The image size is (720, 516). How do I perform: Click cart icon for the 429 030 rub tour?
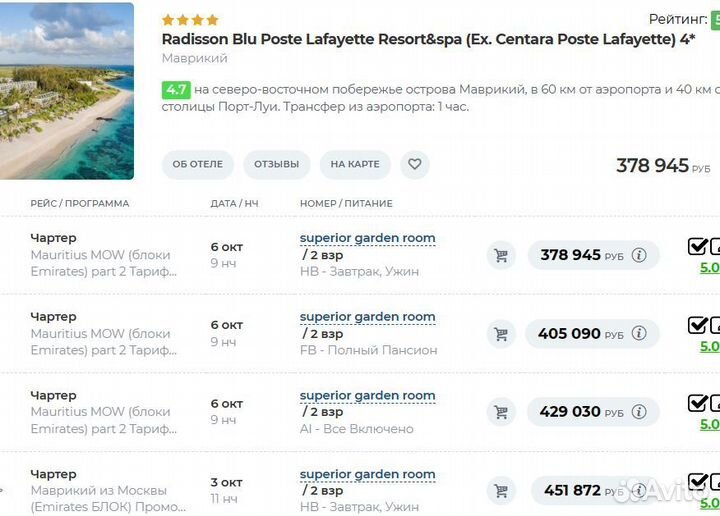point(501,412)
